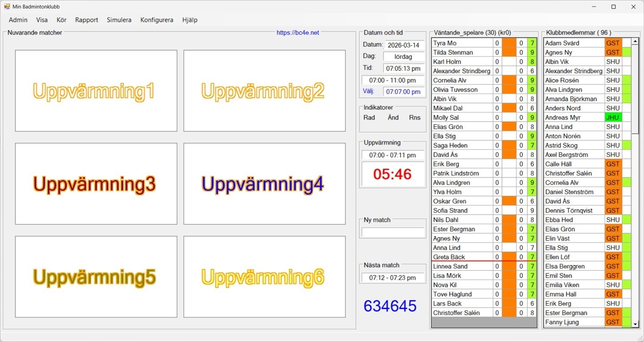Image resolution: width=644 pixels, height=342 pixels.
Task: Click orange color cell in Tyra Mo row
Action: (509, 43)
